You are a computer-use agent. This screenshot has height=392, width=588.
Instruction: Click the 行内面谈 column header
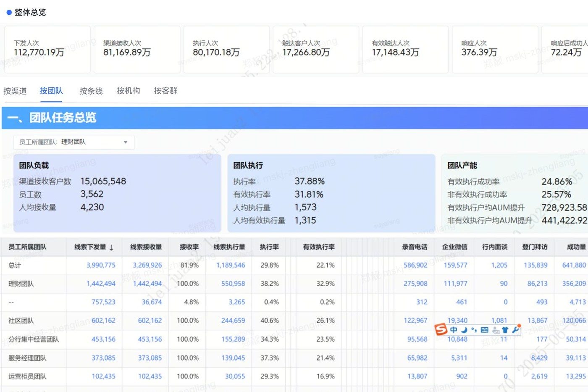pyautogui.click(x=495, y=247)
